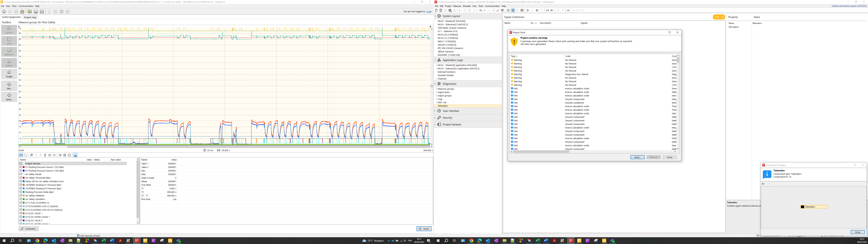Uncheck the Air Safety Mode checkbox
Image resolution: width=868 pixels, height=244 pixels.
(x=21, y=174)
